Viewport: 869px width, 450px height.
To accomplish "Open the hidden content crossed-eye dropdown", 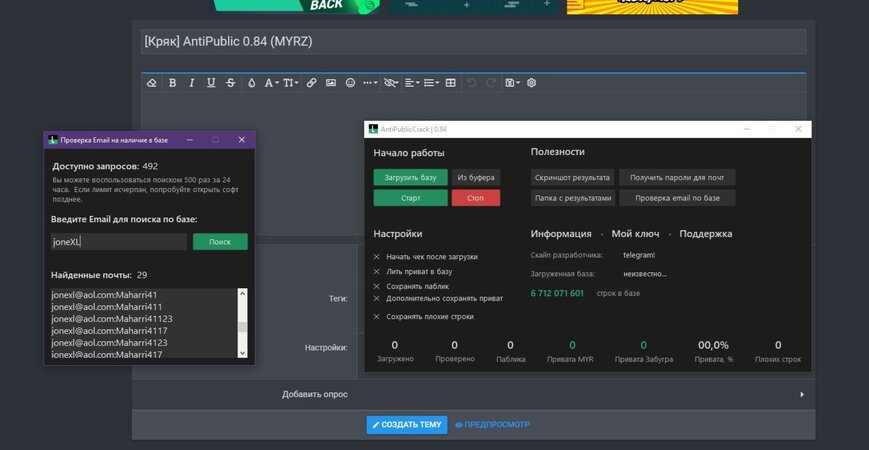I will point(391,83).
